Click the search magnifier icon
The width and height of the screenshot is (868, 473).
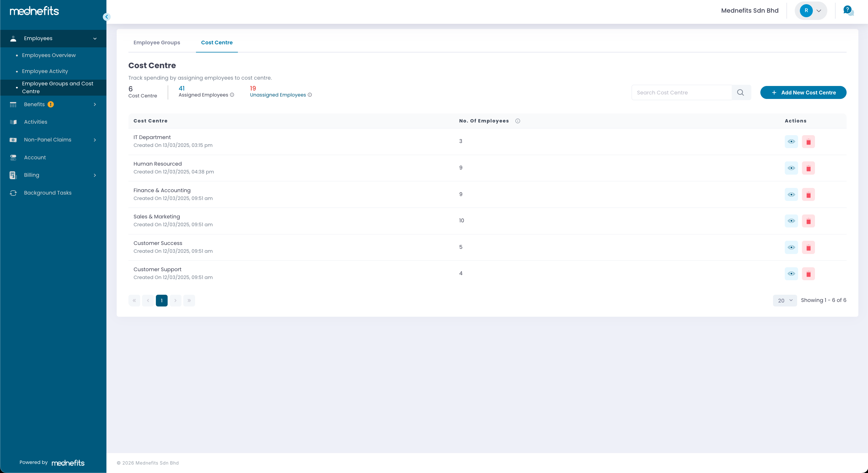(x=740, y=92)
